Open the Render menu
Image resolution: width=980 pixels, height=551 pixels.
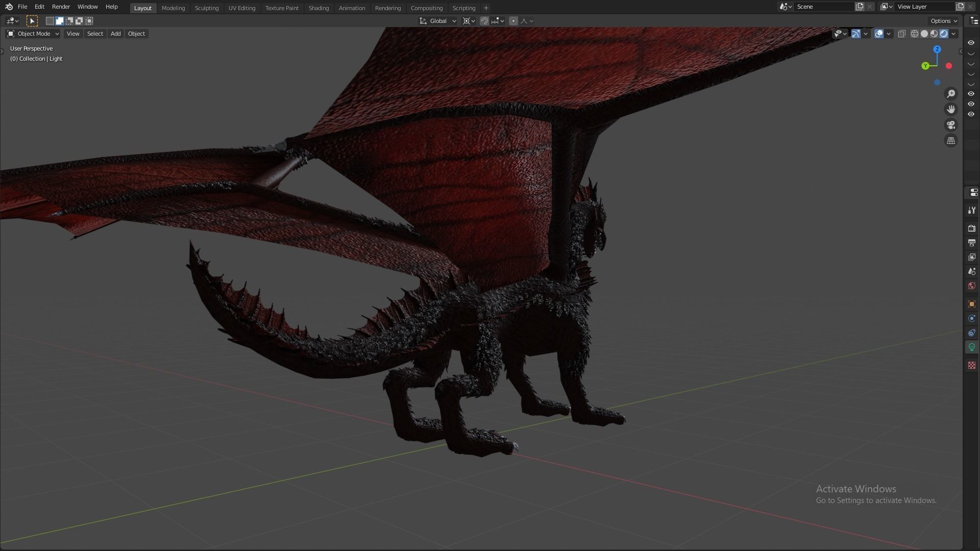coord(61,7)
